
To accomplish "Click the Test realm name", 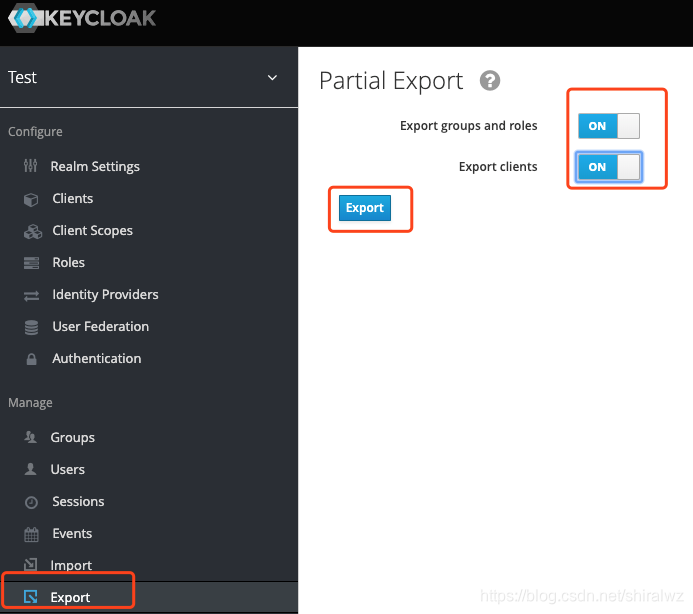I will coord(22,77).
